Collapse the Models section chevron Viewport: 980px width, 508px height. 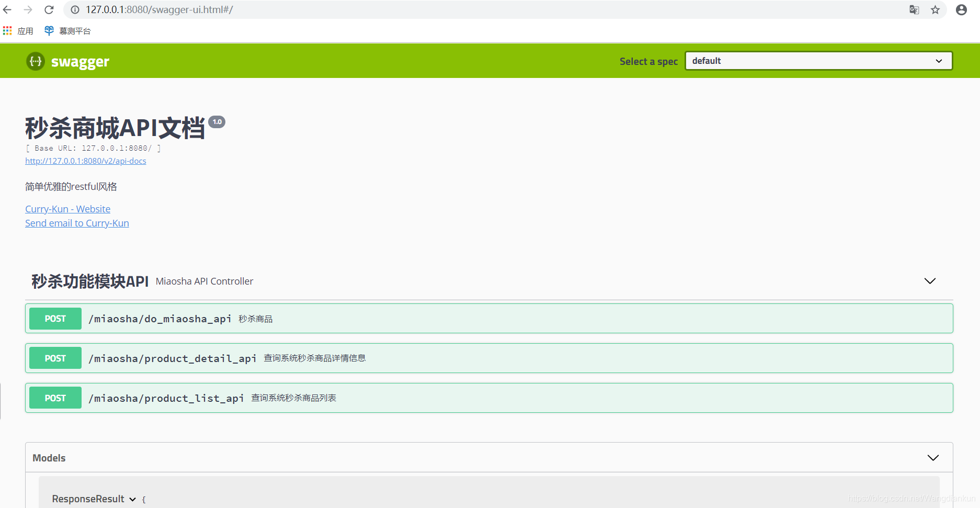coord(933,458)
